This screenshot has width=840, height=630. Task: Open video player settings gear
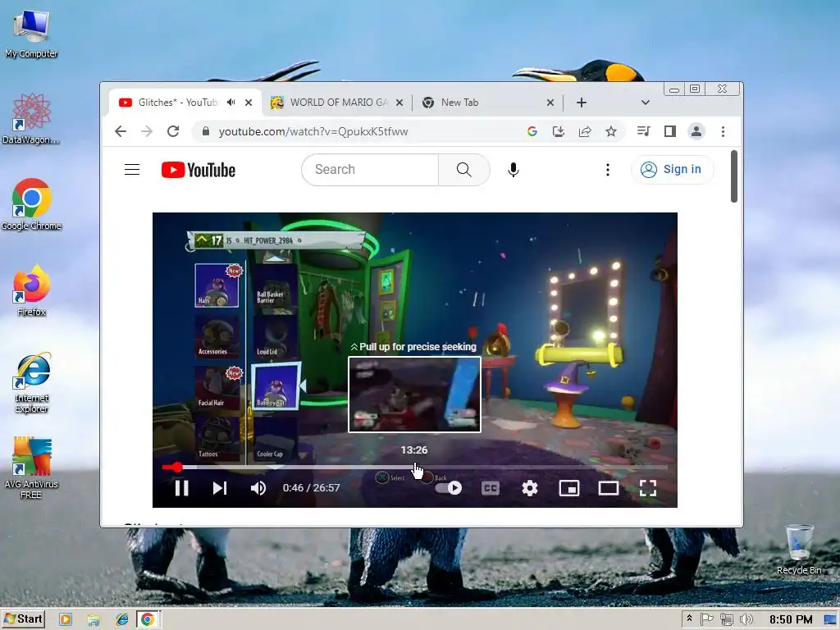[x=530, y=488]
